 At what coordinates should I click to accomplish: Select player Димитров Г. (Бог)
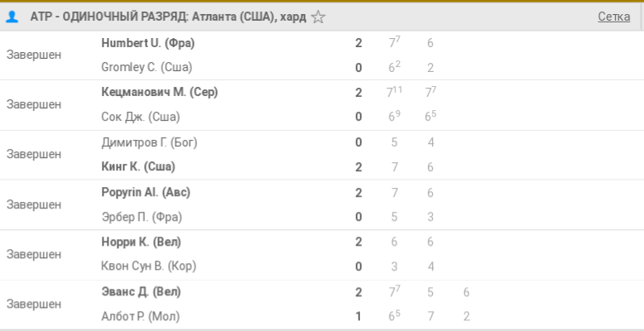point(149,142)
